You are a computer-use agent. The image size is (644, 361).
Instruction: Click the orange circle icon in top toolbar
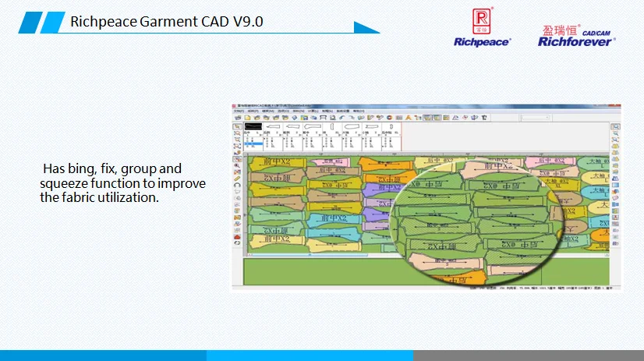pyautogui.click(x=389, y=118)
